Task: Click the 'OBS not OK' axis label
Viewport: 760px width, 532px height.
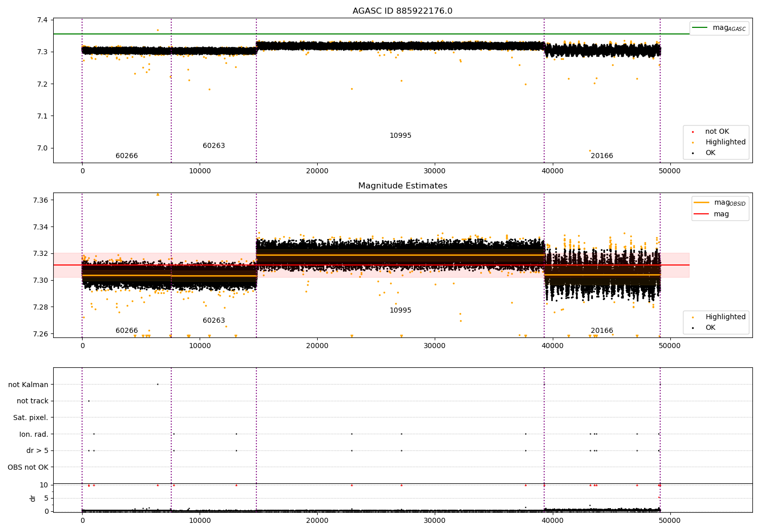Action: (28, 467)
